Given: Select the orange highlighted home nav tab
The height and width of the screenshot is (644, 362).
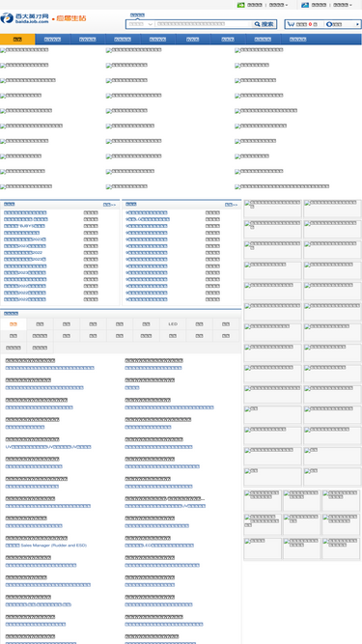Looking at the screenshot, I should pos(17,40).
